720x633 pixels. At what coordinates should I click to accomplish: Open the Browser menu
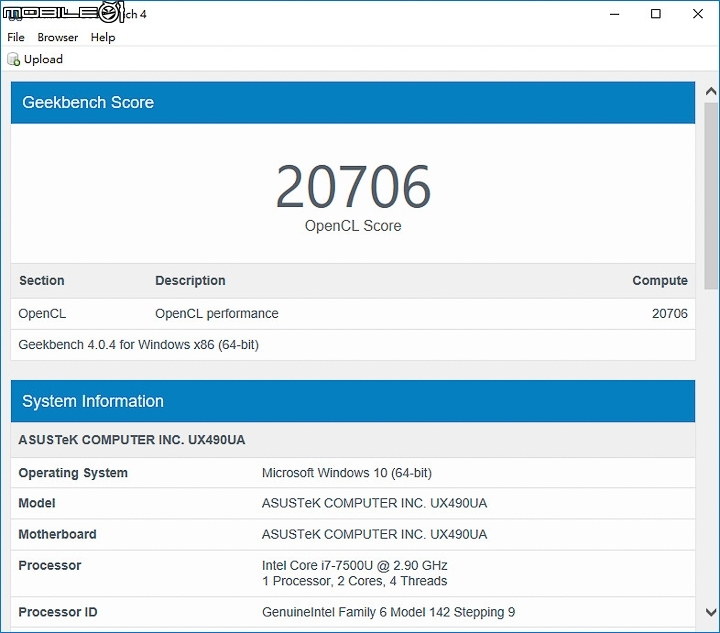pyautogui.click(x=57, y=37)
